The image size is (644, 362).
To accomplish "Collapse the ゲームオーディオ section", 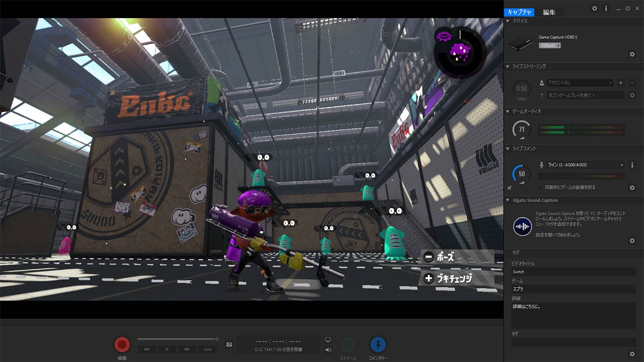I will (508, 111).
